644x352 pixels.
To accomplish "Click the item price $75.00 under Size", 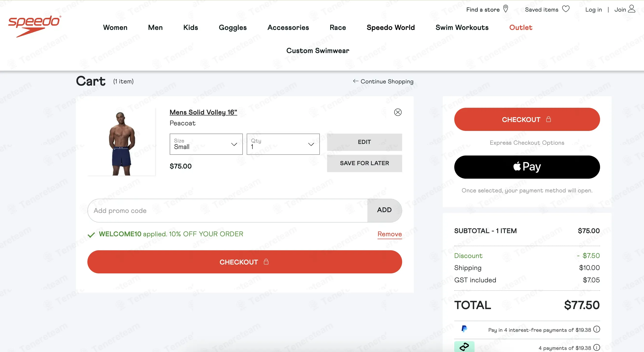I will pyautogui.click(x=181, y=166).
